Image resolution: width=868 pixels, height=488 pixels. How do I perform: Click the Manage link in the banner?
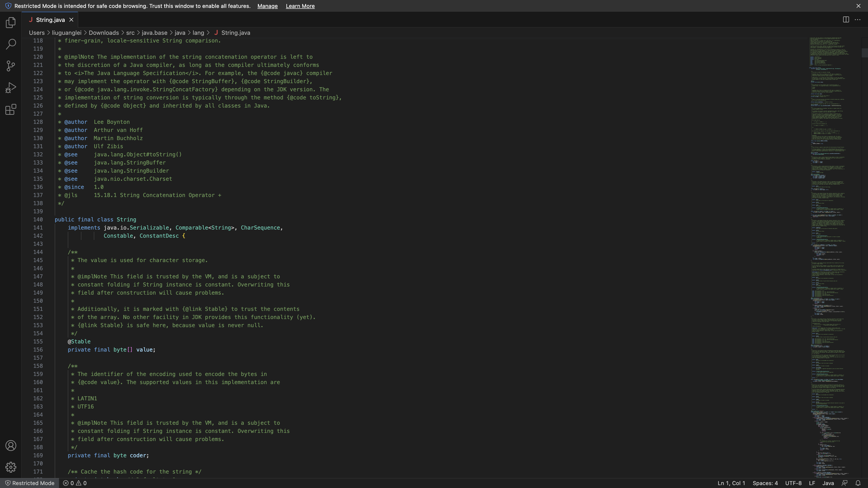coord(268,6)
